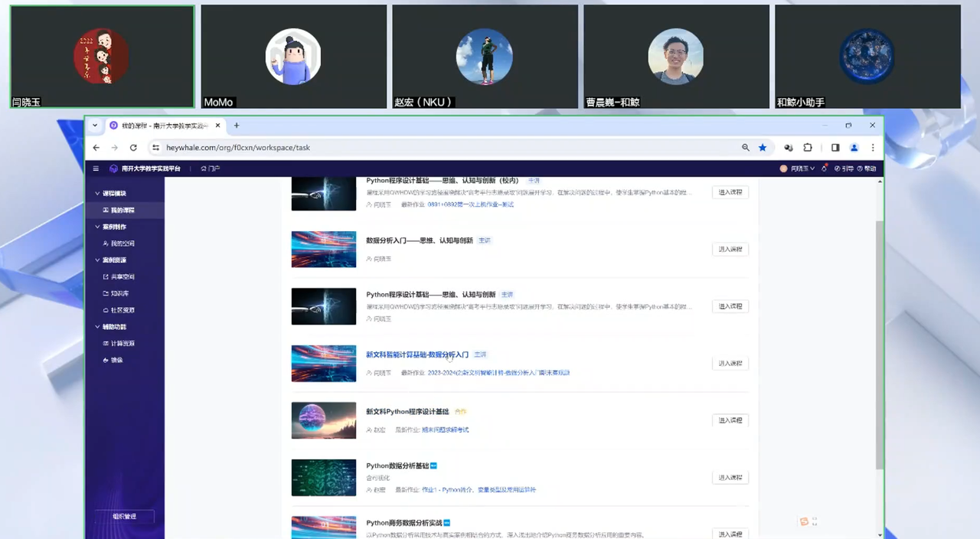Reload the page with refresh icon
The image size is (980, 539).
133,148
